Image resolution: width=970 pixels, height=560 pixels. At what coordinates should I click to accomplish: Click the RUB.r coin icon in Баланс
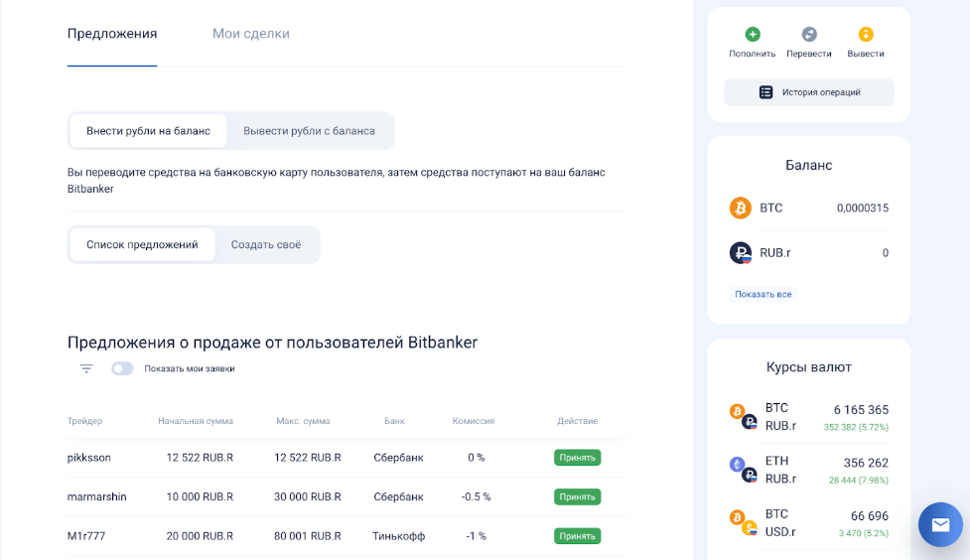[x=741, y=252]
